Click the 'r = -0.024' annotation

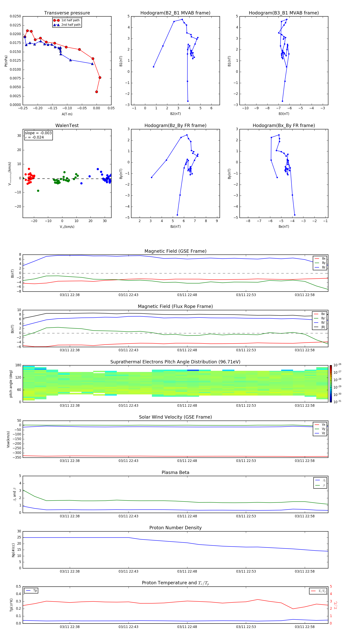coord(35,137)
